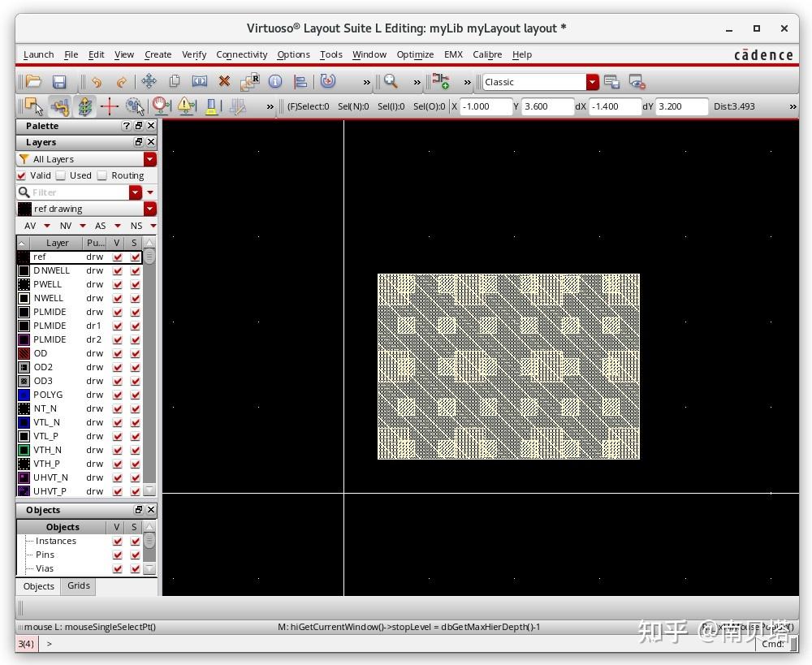Image resolution: width=812 pixels, height=665 pixels.
Task: Switch to the Grids tab
Action: pyautogui.click(x=79, y=585)
